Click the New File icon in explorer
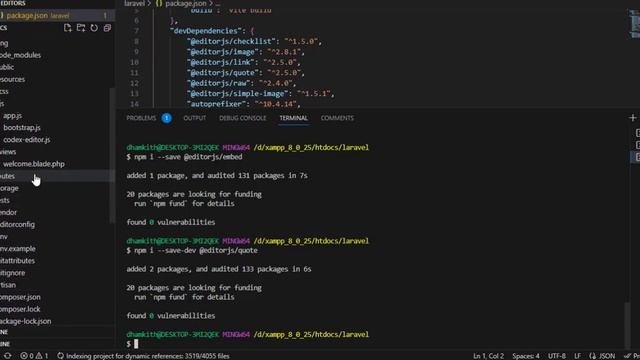The height and width of the screenshot is (360, 640). [x=68, y=28]
